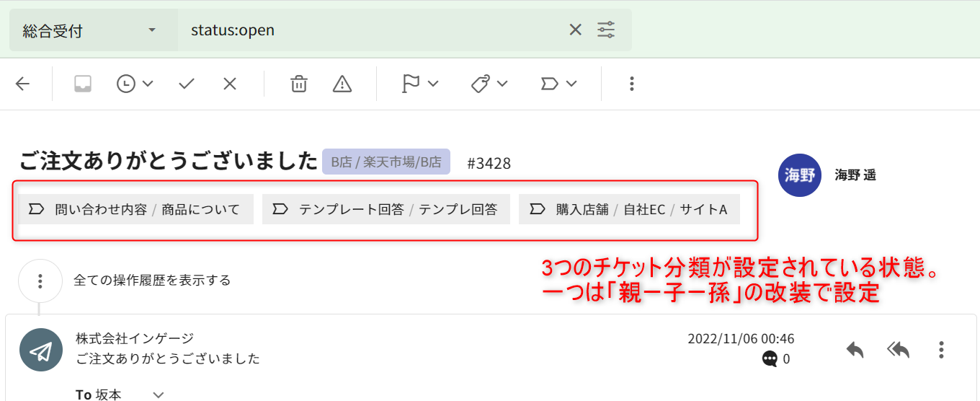The width and height of the screenshot is (980, 401).
Task: Open search filter sliders icon
Action: [x=606, y=30]
